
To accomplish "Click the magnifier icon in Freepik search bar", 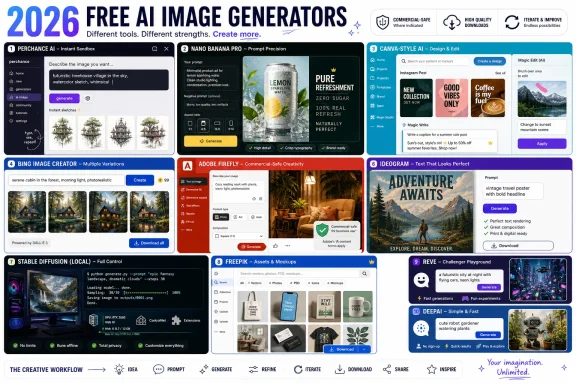I will click(x=364, y=273).
